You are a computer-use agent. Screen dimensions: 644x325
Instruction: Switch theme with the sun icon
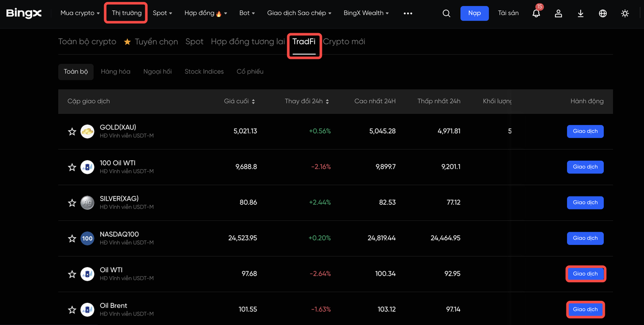625,14
